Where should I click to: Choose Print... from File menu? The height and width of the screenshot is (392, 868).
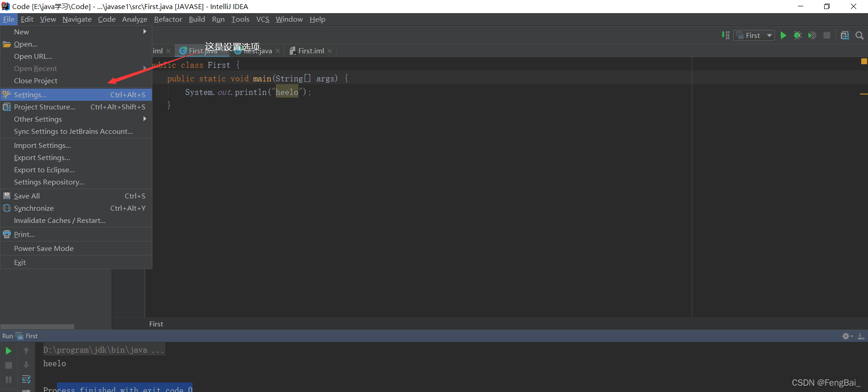(76, 234)
